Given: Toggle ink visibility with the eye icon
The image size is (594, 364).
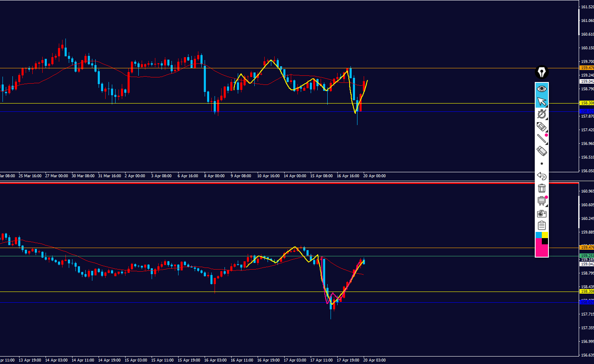Looking at the screenshot, I should [541, 89].
